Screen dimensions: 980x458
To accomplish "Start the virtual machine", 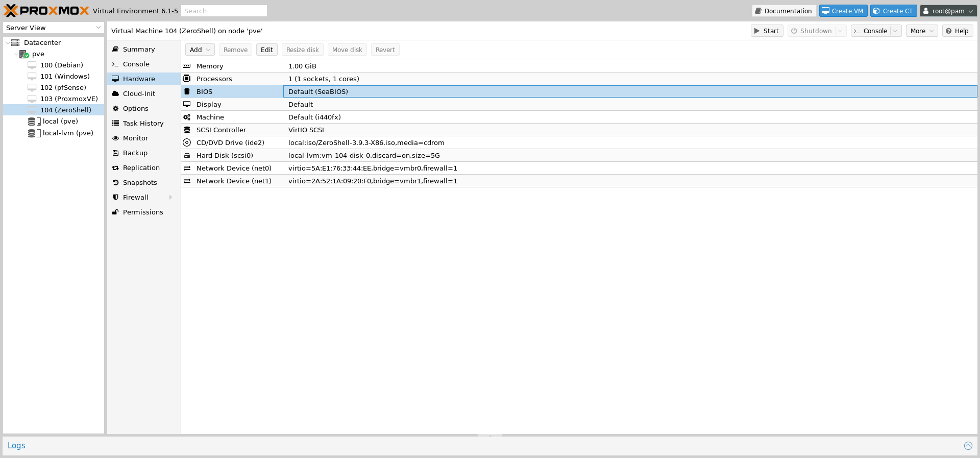I will pos(767,31).
